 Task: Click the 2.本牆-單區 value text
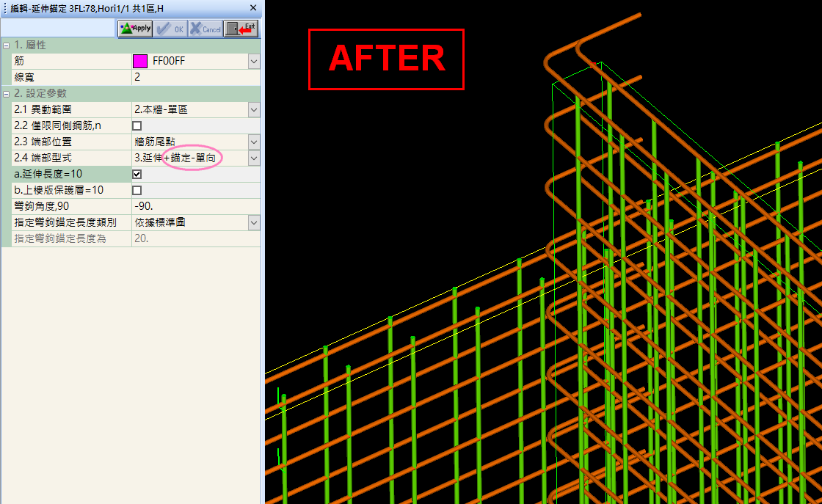[161, 109]
